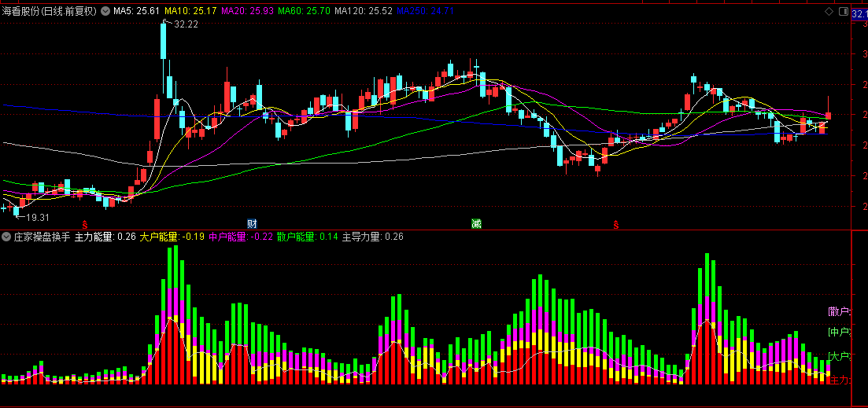The height and width of the screenshot is (408, 868).
Task: Expand the 庄家操盘换手 indicator dropdown arrow
Action: (6, 237)
